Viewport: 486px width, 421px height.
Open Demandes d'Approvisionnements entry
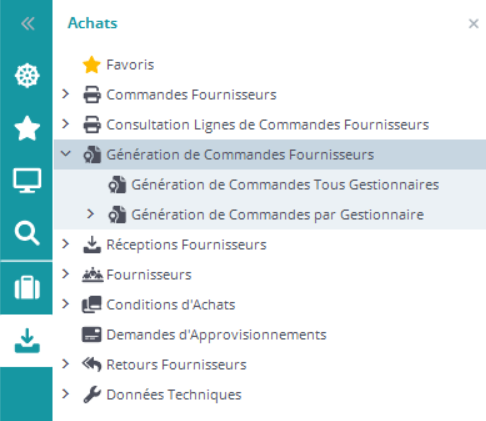point(216,335)
